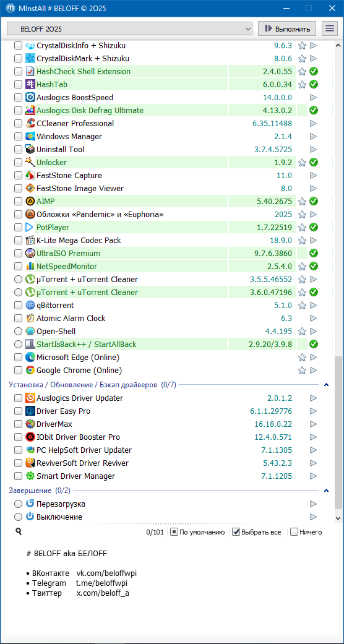The image size is (344, 644).
Task: Open the x.com/beloff_a link
Action: (x=103, y=593)
